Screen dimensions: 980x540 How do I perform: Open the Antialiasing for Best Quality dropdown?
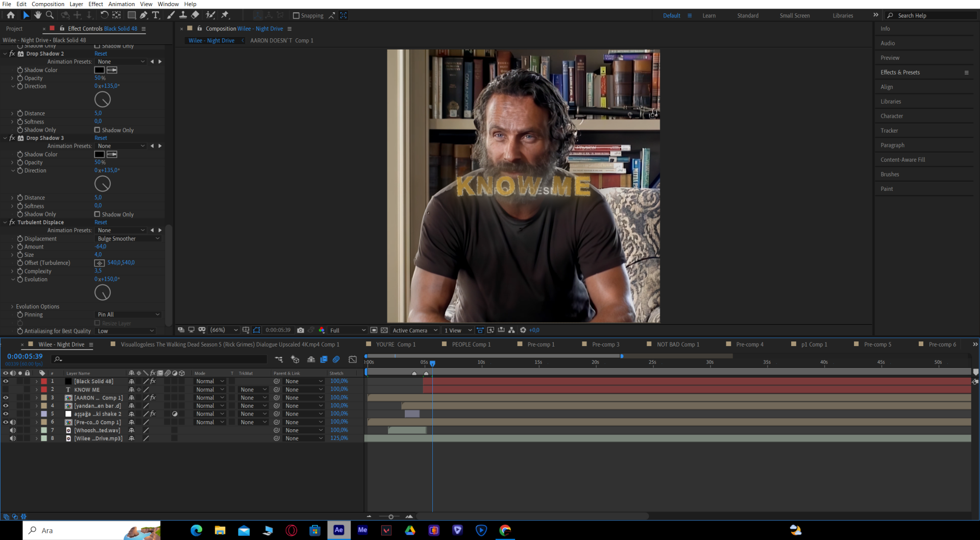[125, 331]
